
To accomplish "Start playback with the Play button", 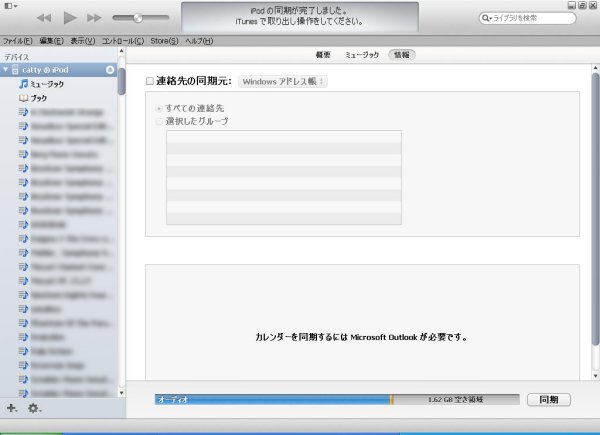I will tap(70, 18).
